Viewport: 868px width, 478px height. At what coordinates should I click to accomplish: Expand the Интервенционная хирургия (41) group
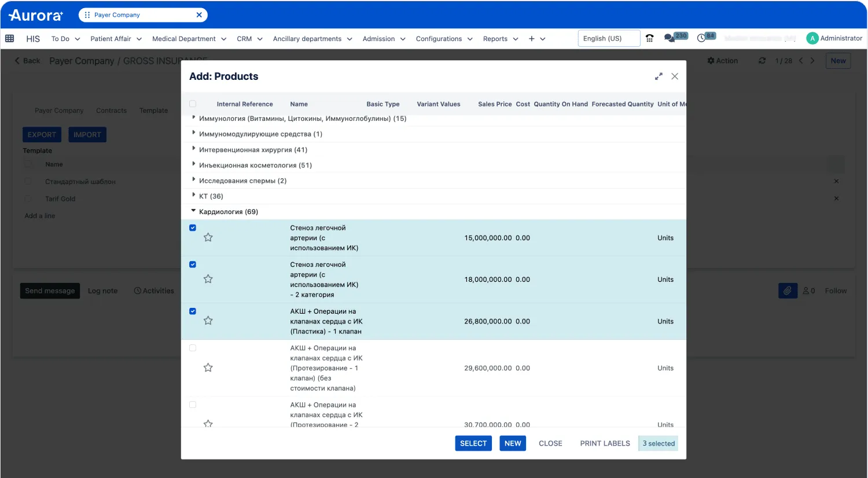[x=252, y=150]
